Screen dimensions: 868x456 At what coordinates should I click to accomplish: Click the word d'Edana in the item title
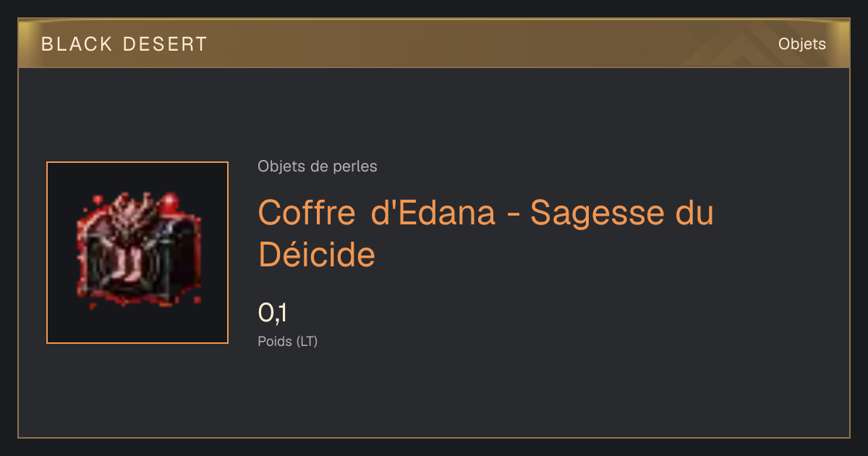433,213
